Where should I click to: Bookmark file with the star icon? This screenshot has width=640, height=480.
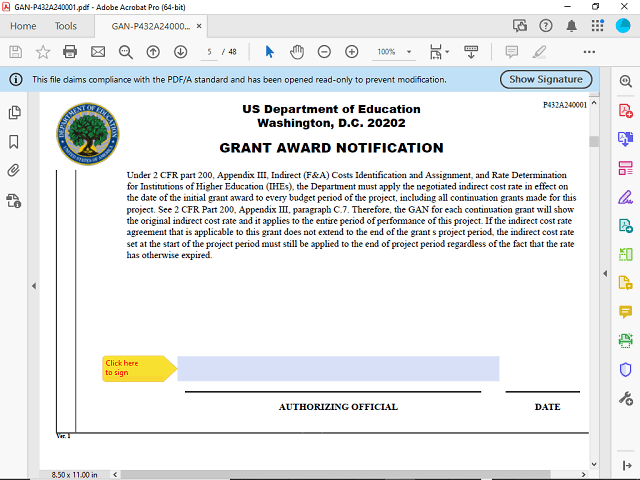pyautogui.click(x=43, y=51)
